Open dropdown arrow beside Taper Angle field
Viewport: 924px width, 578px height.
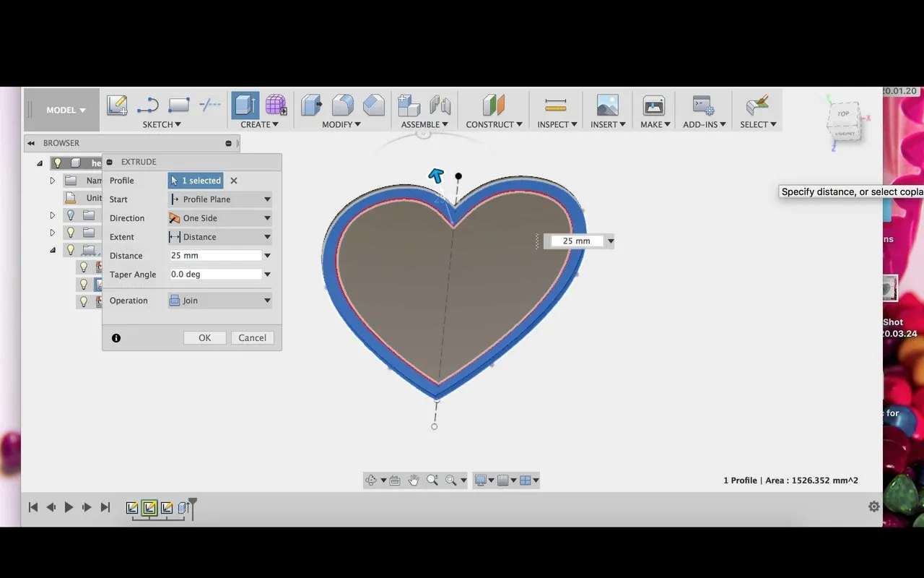tap(267, 275)
